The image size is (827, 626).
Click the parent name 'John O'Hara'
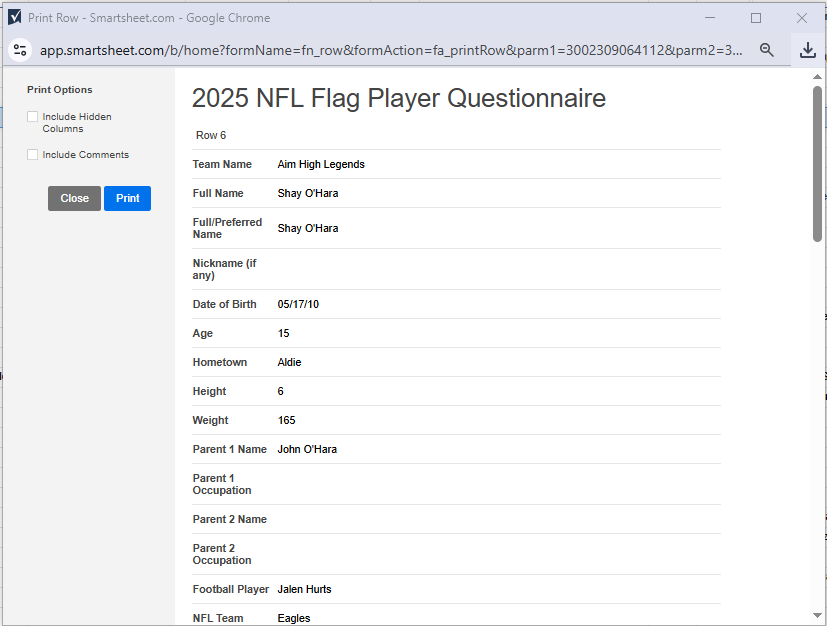pyautogui.click(x=307, y=449)
